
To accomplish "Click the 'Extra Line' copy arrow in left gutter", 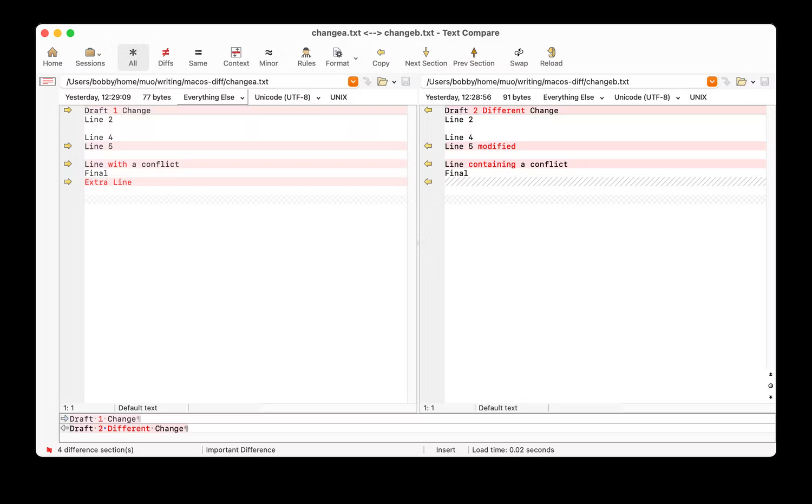I will [x=68, y=182].
